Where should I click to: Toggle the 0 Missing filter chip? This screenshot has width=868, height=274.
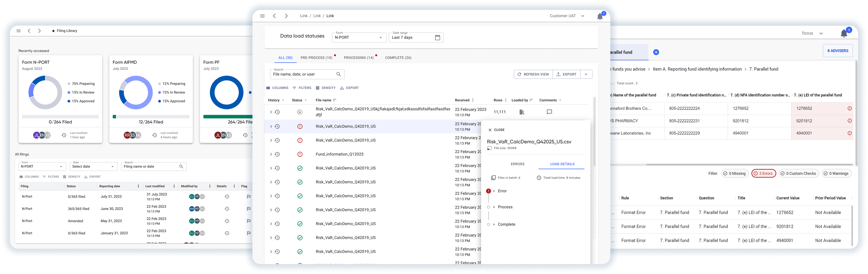point(735,174)
